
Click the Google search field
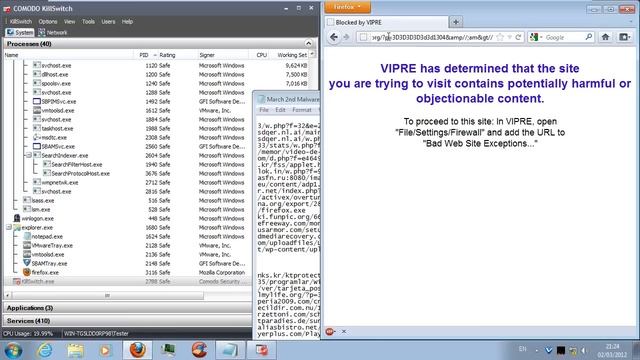point(564,37)
